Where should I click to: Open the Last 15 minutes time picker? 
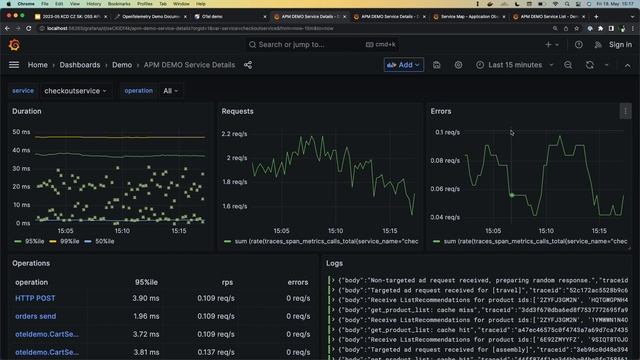click(x=515, y=65)
